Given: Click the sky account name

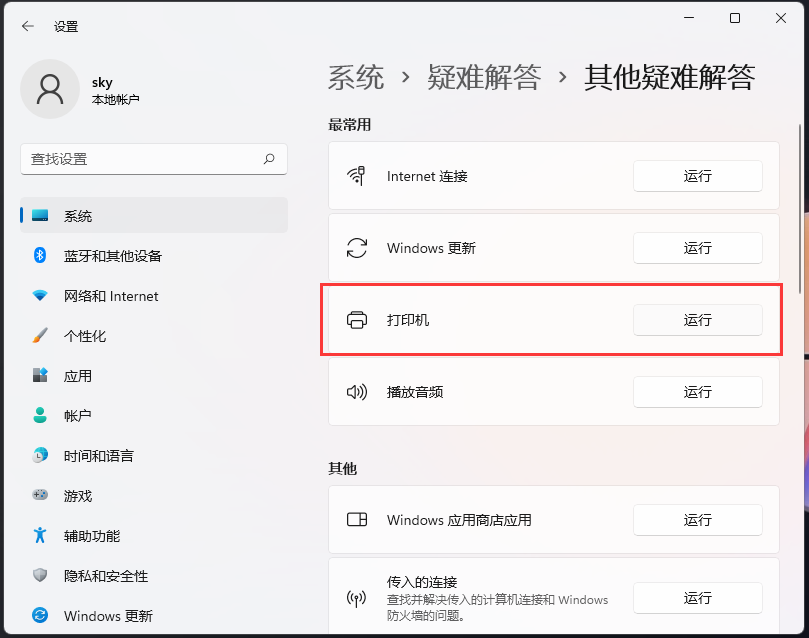Looking at the screenshot, I should pyautogui.click(x=102, y=83).
